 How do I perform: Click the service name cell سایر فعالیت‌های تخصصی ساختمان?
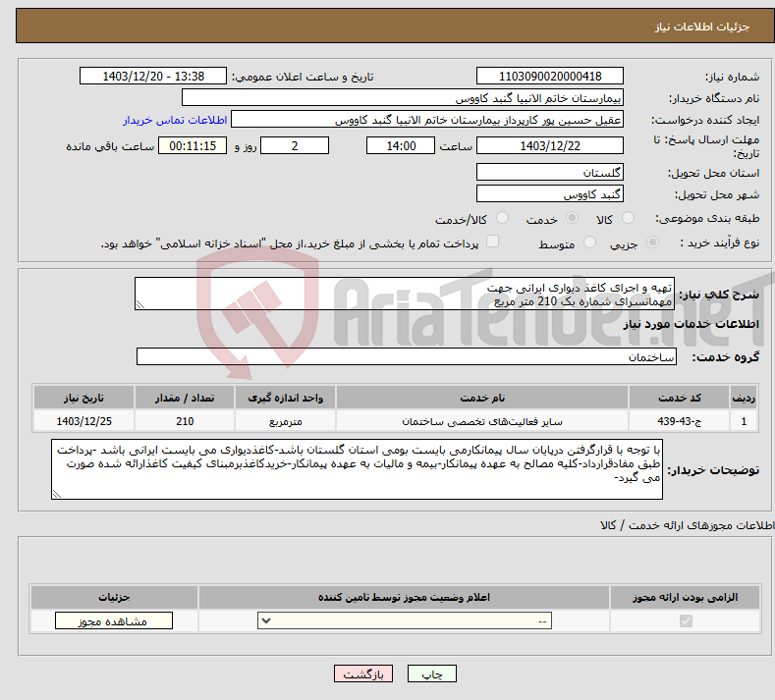tap(482, 421)
